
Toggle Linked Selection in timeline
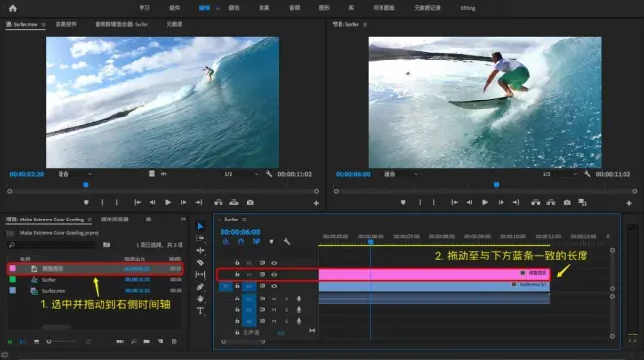(257, 241)
